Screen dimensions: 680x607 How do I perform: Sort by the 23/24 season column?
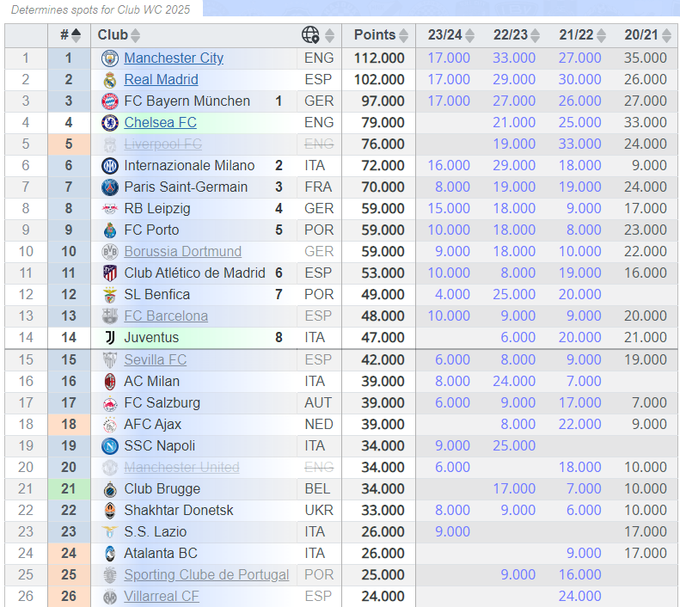(449, 35)
